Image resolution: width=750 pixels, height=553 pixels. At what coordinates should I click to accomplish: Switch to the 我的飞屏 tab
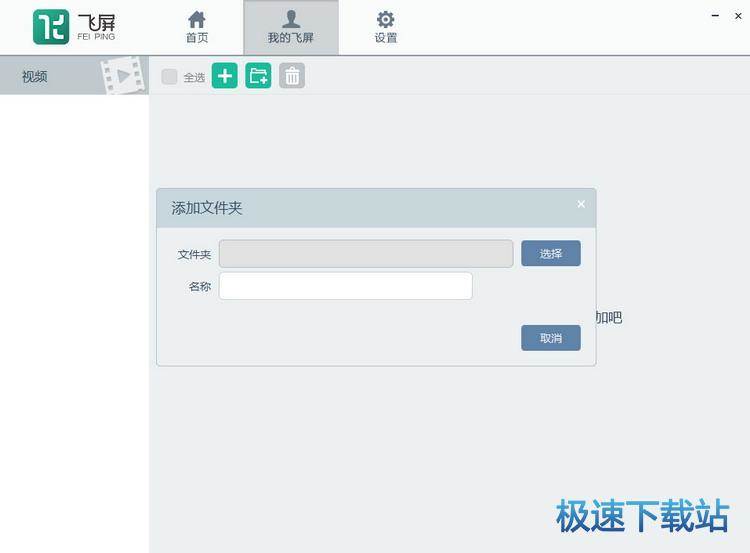coord(291,27)
